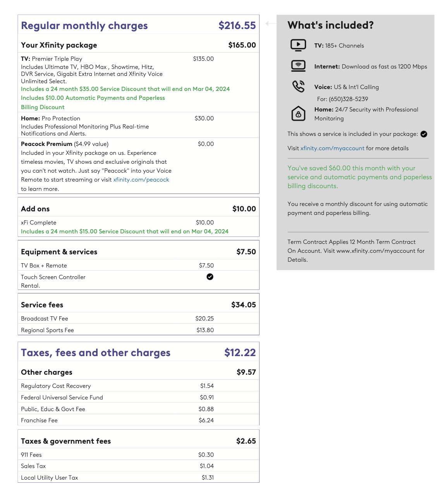
Task: Click the Your Xfinity package header
Action: pos(59,45)
